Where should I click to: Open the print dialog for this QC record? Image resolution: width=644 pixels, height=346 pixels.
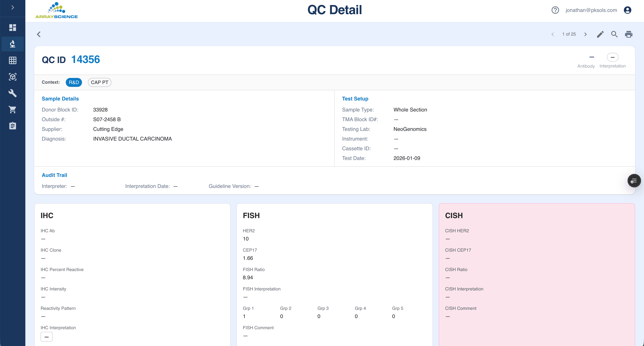[x=629, y=34]
